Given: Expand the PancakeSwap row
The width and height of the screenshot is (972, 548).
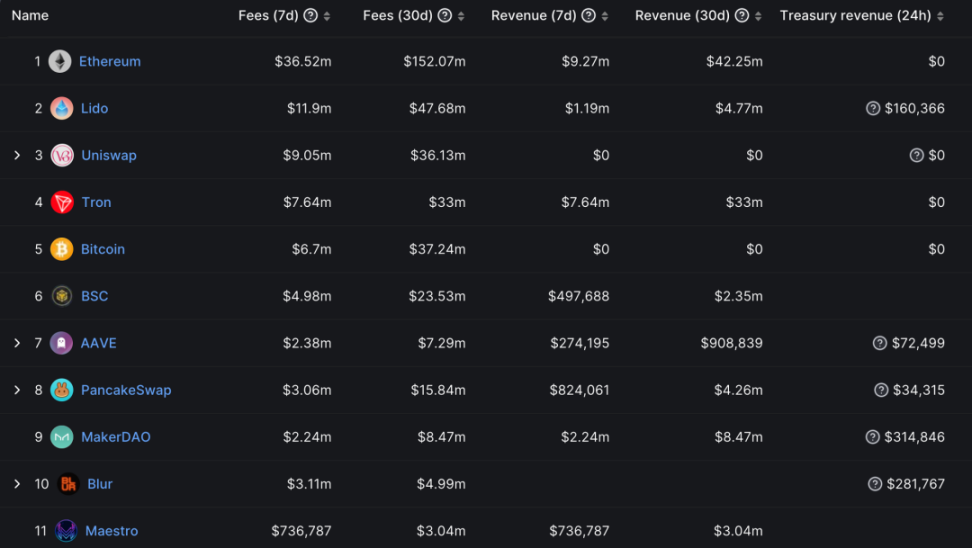Looking at the screenshot, I should [x=17, y=390].
